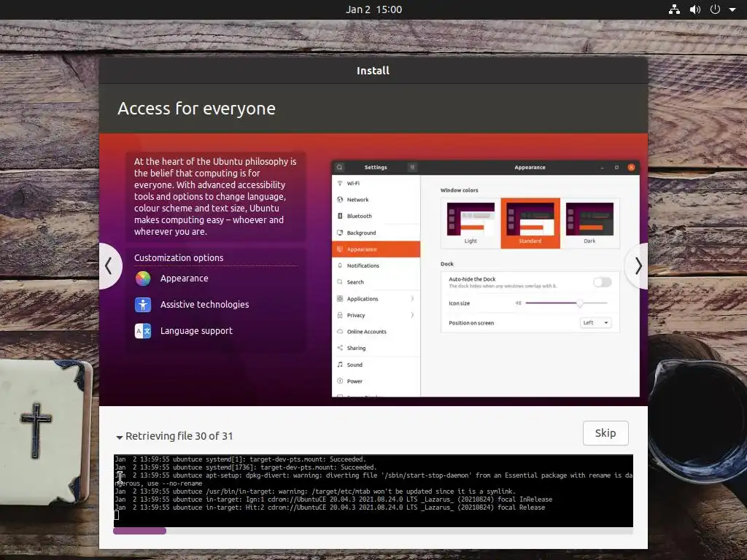
Task: Select the Online Accounts cloud icon
Action: coord(340,332)
